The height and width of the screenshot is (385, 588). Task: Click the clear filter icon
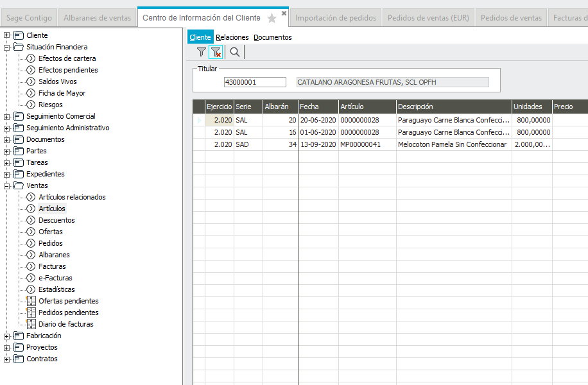tap(216, 52)
